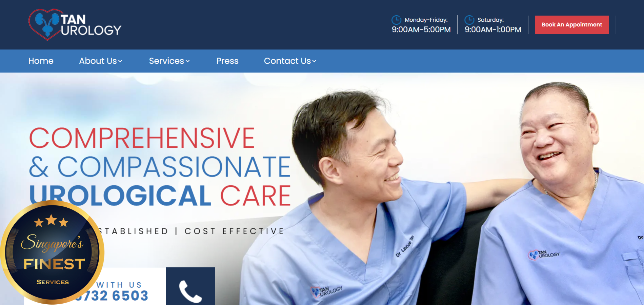Open the Contact Us dropdown chevron
644x305 pixels.
point(314,61)
